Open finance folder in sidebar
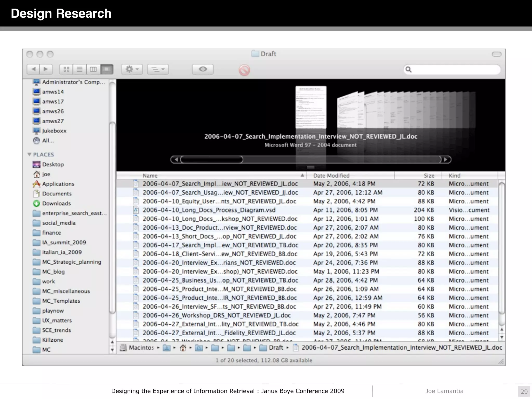The image size is (532, 399). click(x=47, y=233)
